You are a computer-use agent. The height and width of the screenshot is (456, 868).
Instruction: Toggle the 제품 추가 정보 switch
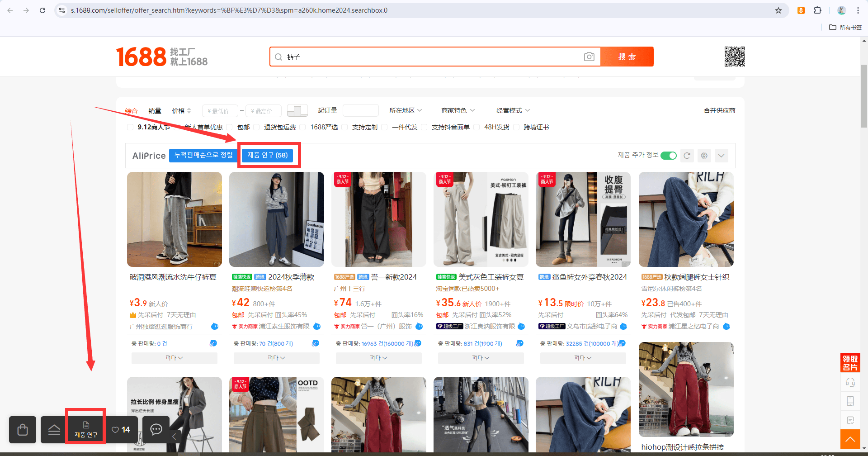pyautogui.click(x=668, y=156)
